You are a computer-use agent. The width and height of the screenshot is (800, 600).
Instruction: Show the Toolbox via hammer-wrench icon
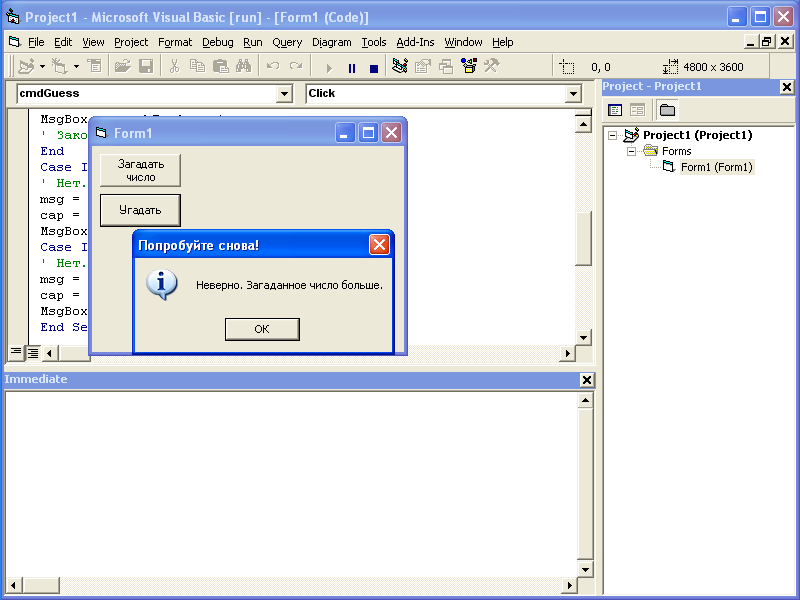click(x=492, y=66)
